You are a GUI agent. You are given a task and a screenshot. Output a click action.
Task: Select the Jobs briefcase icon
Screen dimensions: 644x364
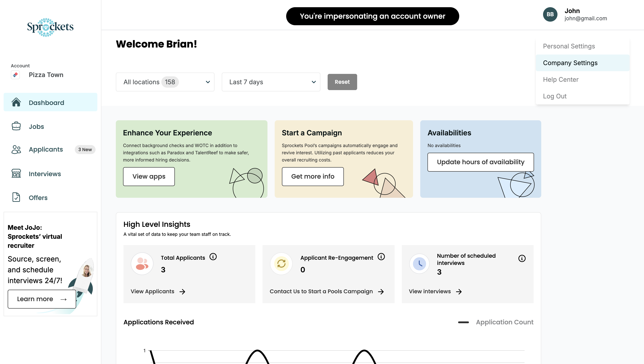click(x=16, y=126)
